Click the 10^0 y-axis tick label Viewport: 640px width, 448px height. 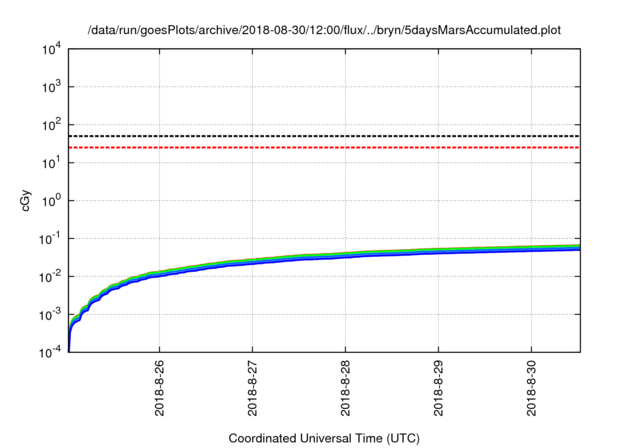point(51,201)
